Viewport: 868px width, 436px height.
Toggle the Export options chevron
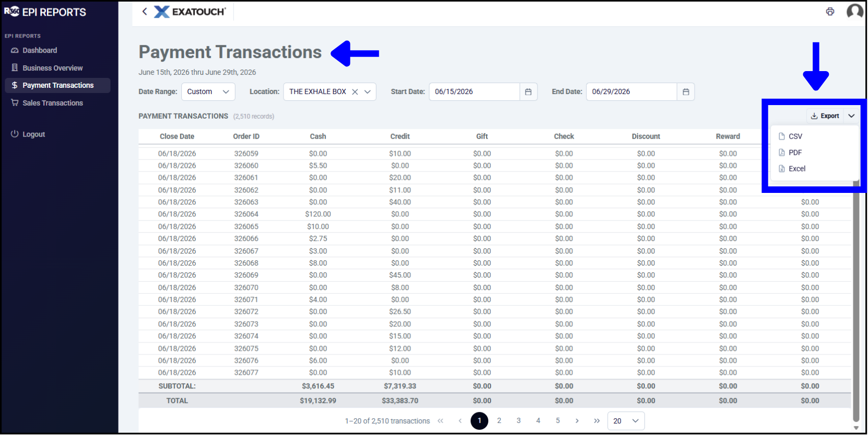pos(851,116)
